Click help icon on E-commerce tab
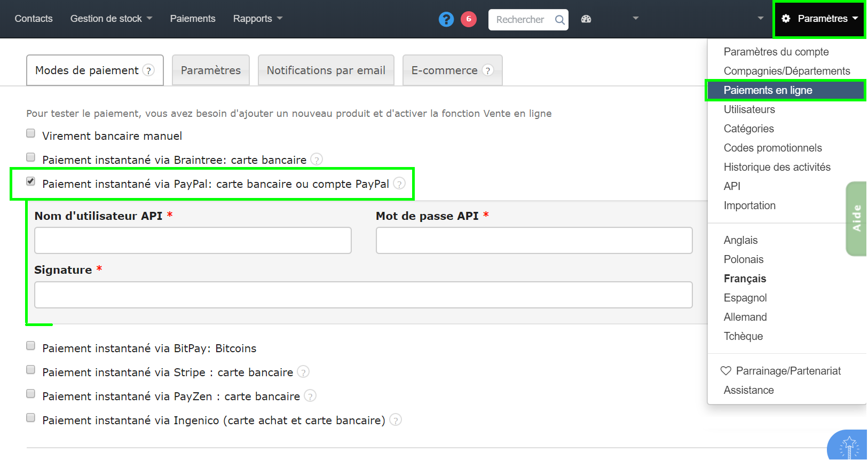Screen dimensions: 868x460 pos(488,70)
